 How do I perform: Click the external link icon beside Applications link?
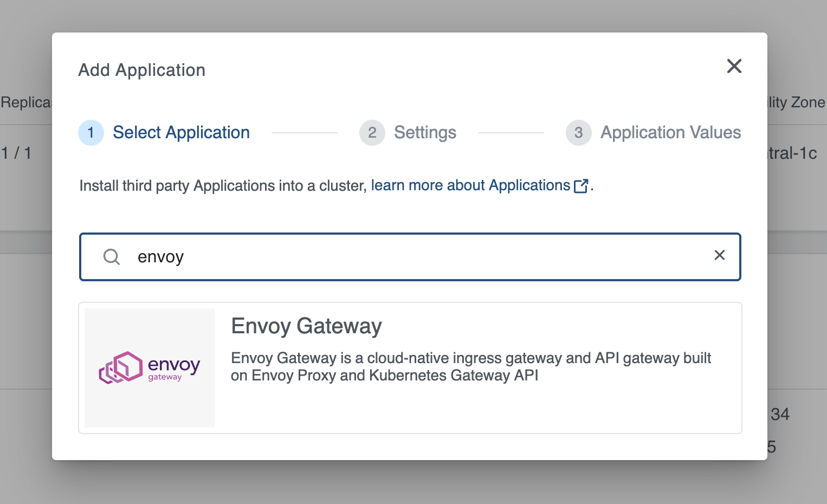coord(580,185)
